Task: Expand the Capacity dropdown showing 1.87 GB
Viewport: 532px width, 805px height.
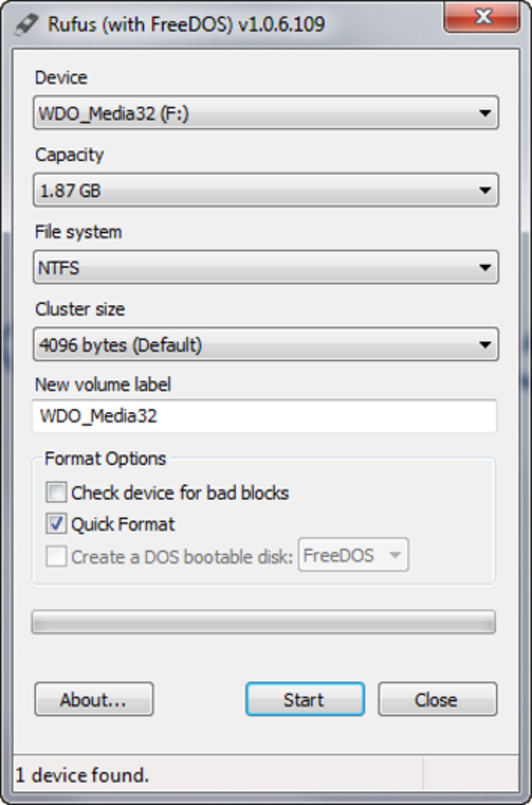Action: point(265,190)
